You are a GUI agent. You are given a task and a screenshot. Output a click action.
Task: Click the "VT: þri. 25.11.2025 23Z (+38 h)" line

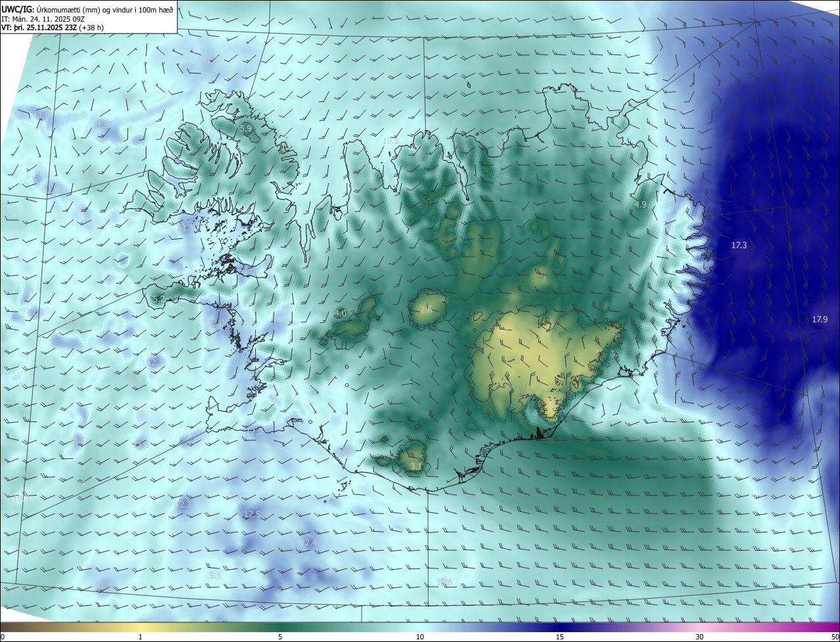coord(52,28)
